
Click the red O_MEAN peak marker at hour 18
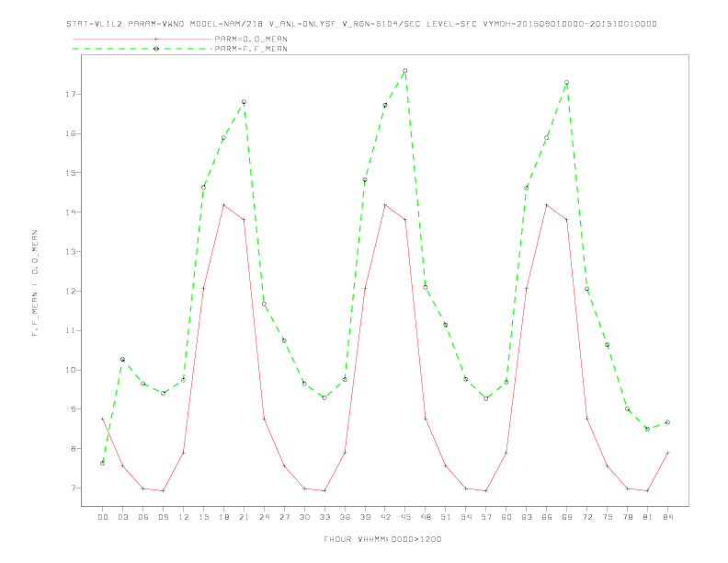click(x=223, y=205)
